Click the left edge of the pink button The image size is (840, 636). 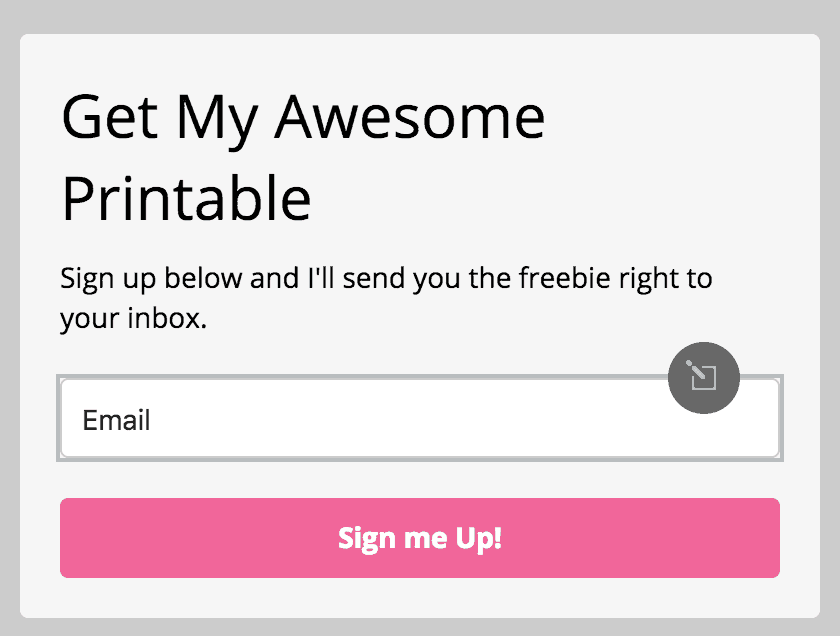(67, 538)
